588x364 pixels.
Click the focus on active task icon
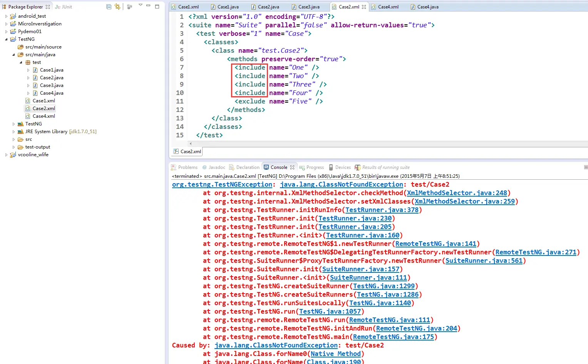click(129, 7)
